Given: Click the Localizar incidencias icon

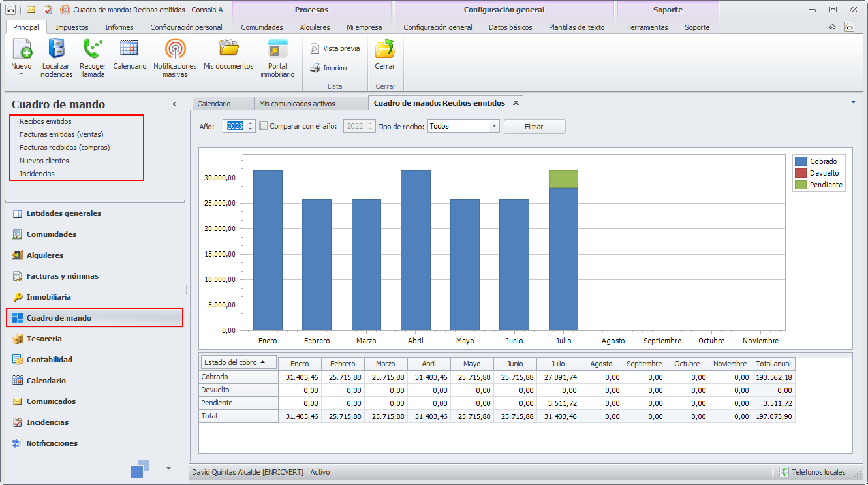Looking at the screenshot, I should pyautogui.click(x=56, y=49).
